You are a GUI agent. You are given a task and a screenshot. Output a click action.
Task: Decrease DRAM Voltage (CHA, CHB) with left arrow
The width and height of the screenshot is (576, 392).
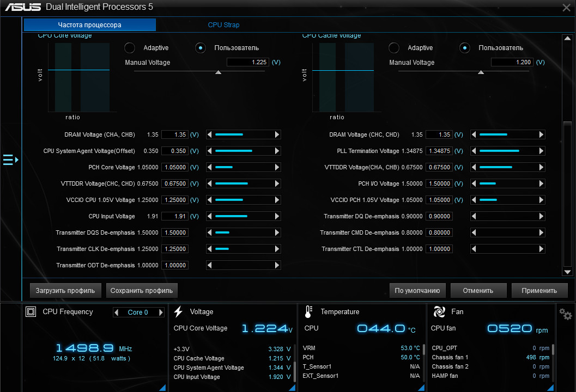(209, 134)
